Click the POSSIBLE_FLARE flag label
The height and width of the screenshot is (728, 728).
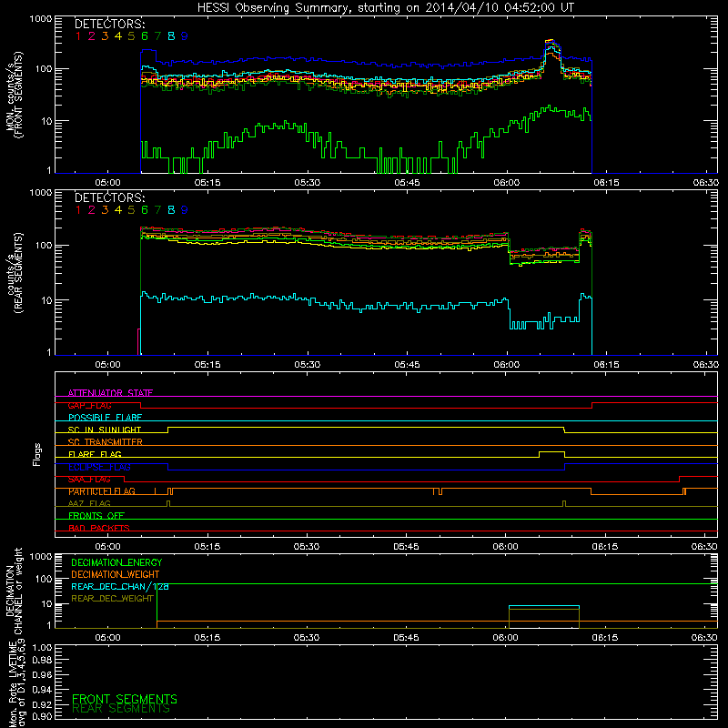105,418
